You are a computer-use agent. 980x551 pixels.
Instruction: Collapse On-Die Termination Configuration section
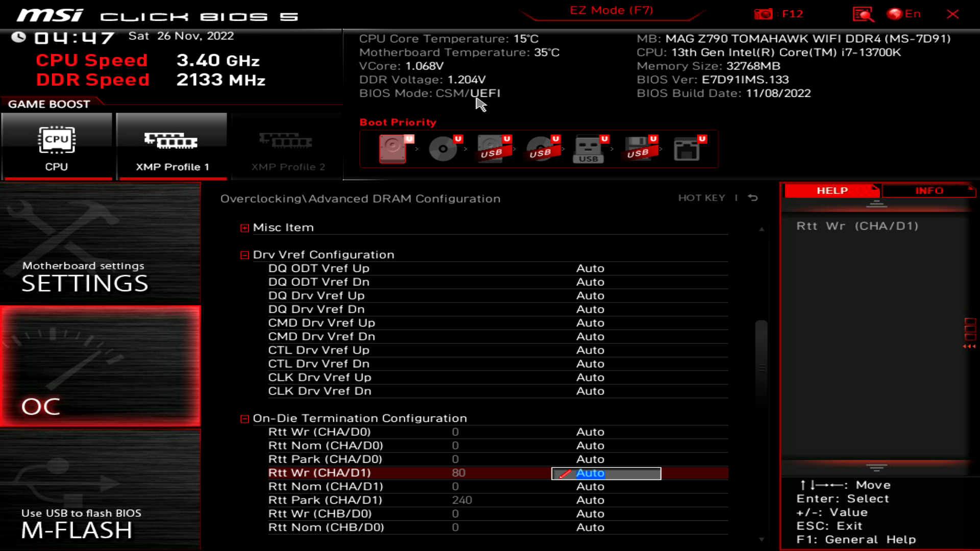pos(244,418)
